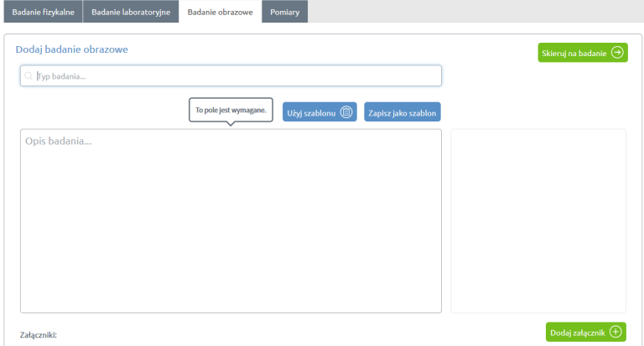Go to the Pomiary tab
644x346 pixels.
(285, 12)
